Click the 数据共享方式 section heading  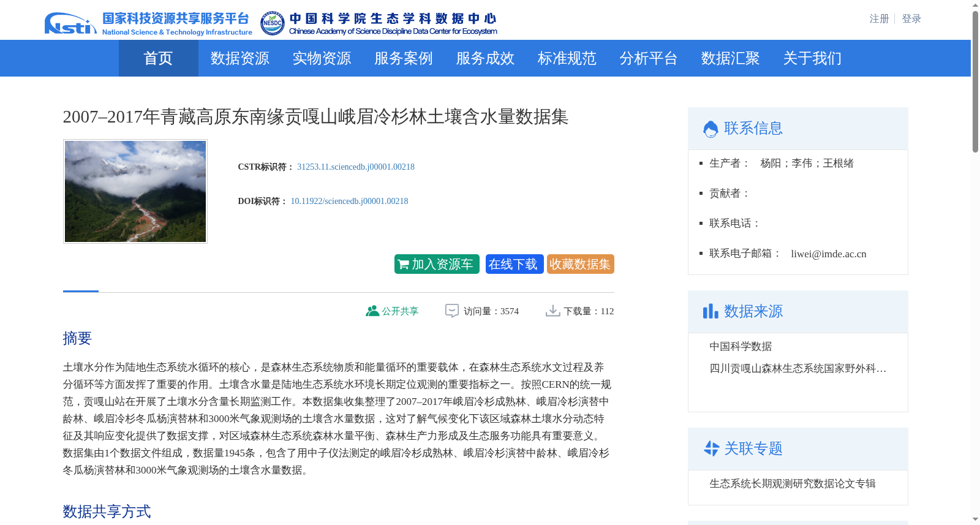(107, 512)
